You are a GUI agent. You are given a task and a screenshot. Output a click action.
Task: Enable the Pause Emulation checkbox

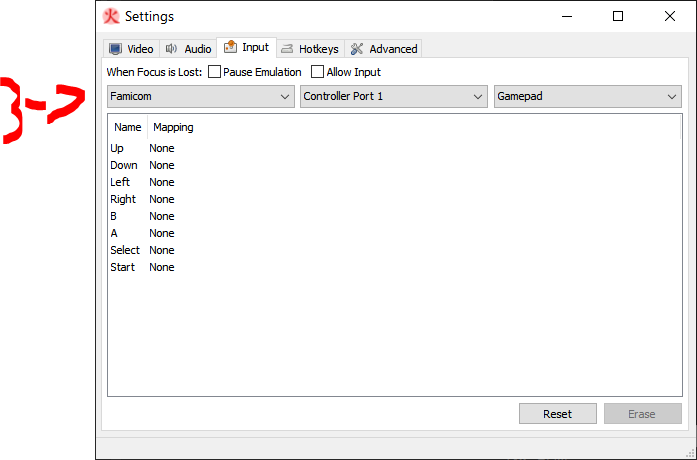click(x=215, y=72)
